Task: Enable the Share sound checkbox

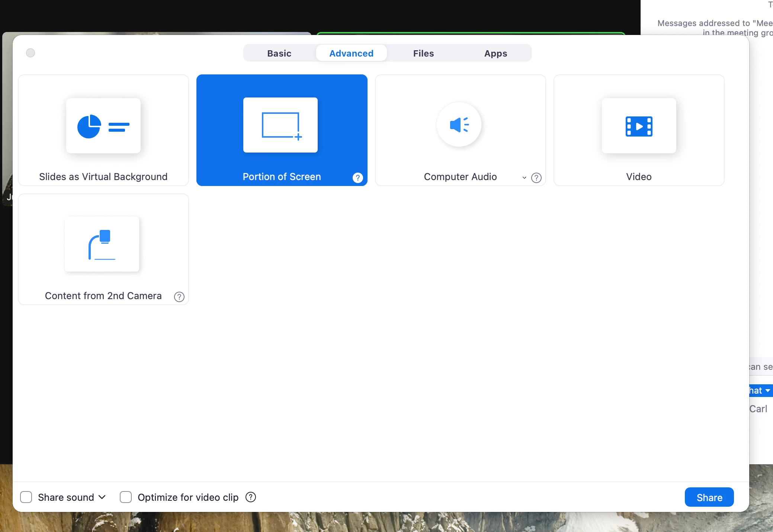Action: point(26,497)
